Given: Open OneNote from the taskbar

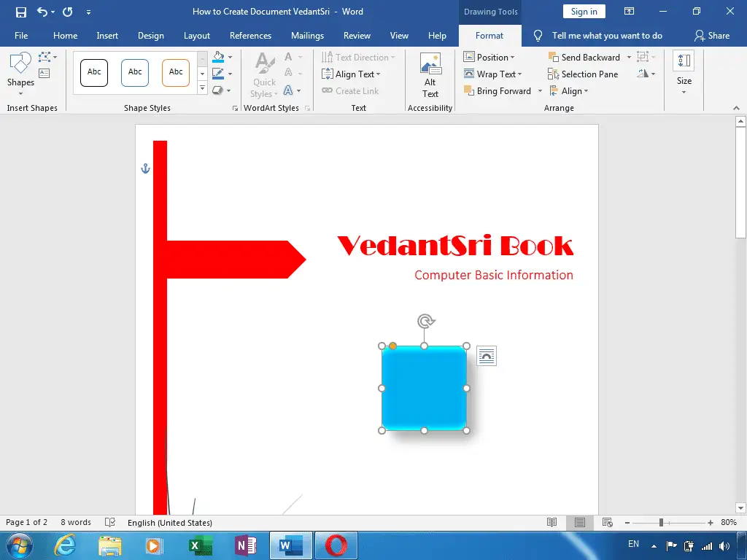Looking at the screenshot, I should (x=247, y=545).
